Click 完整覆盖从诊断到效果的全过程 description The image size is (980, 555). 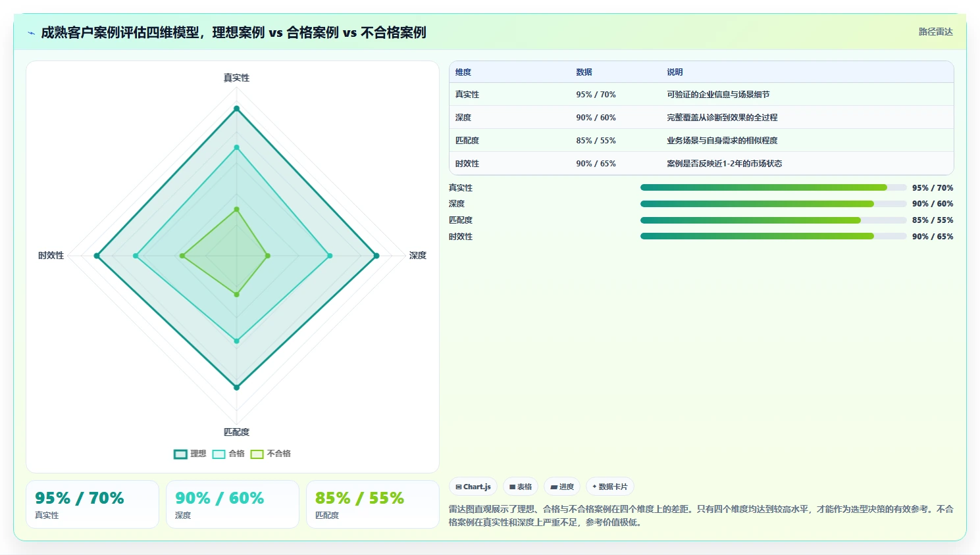(x=722, y=118)
